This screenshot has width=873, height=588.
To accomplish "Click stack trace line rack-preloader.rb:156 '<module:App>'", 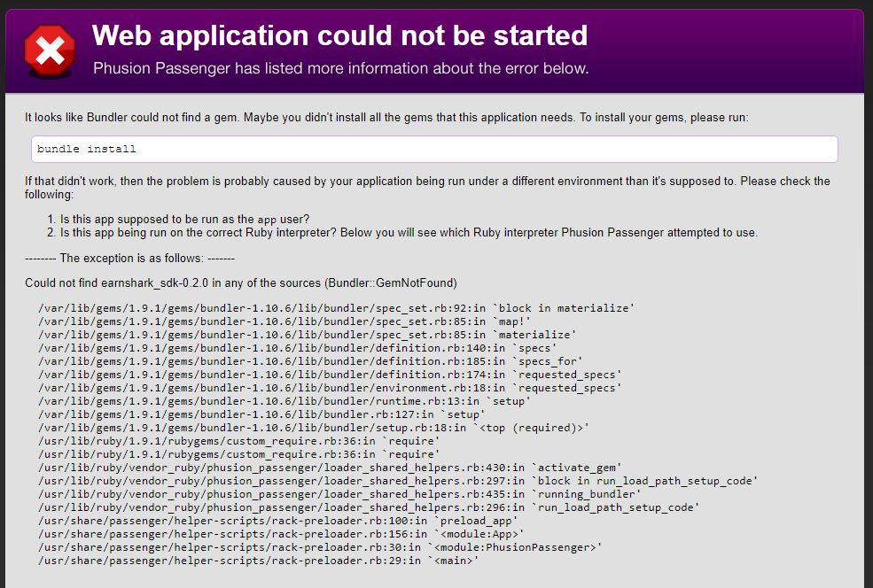I will click(x=281, y=535).
